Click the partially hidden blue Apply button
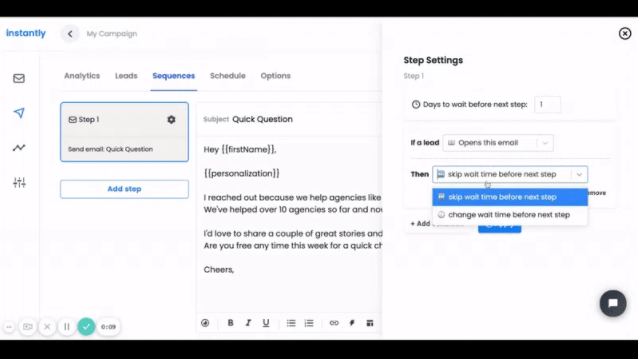 (499, 228)
